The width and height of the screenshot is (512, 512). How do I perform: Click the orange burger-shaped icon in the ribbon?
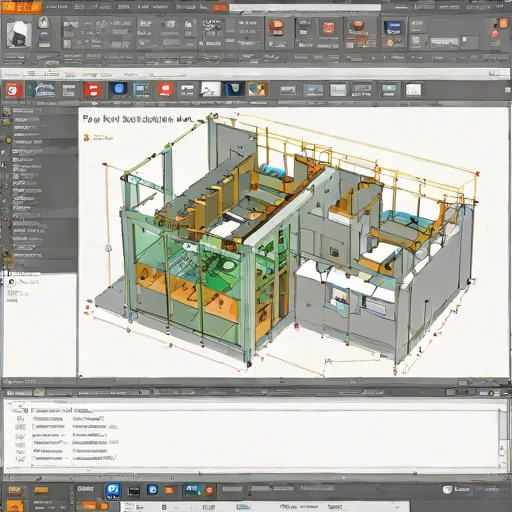tap(276, 27)
